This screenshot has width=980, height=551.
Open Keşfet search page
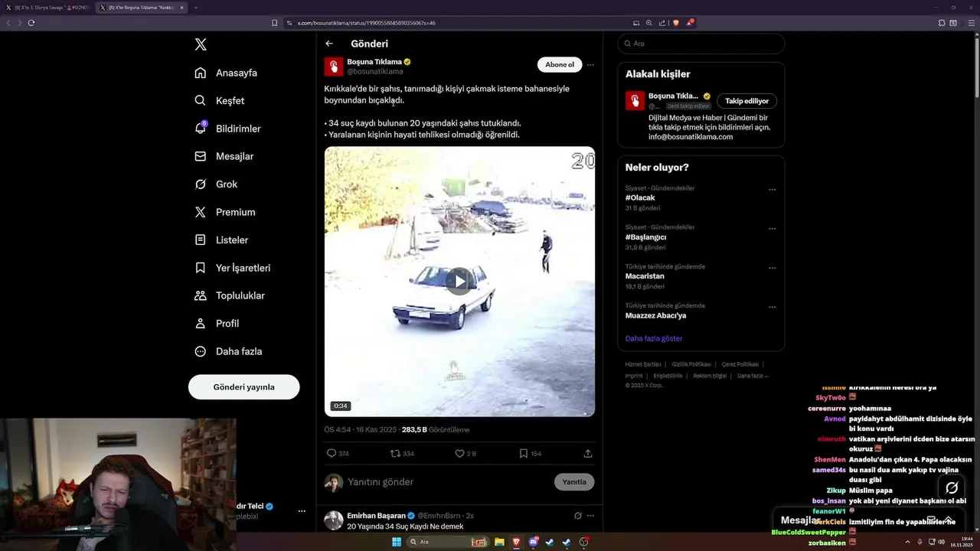(x=220, y=100)
